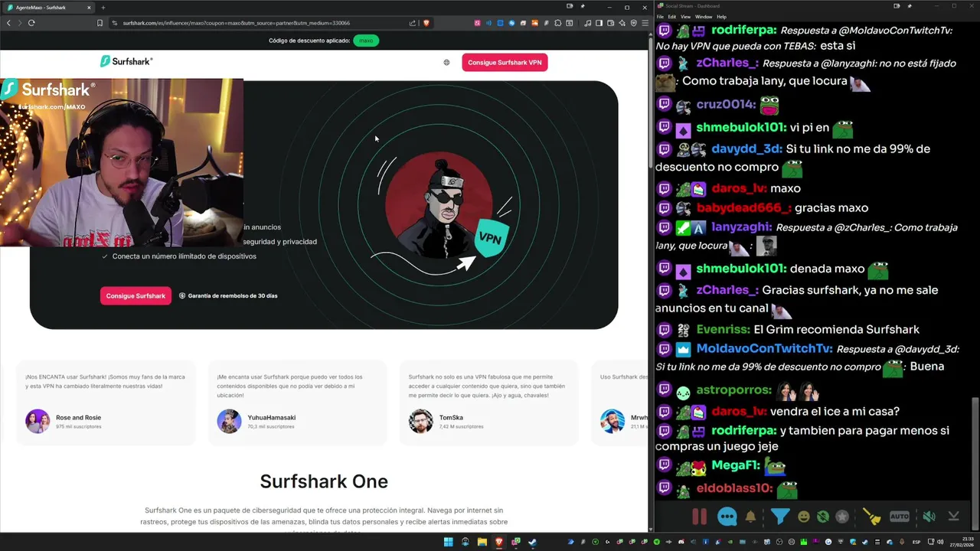Toggle the green muted speaker icon
The height and width of the screenshot is (551, 980).
[929, 517]
